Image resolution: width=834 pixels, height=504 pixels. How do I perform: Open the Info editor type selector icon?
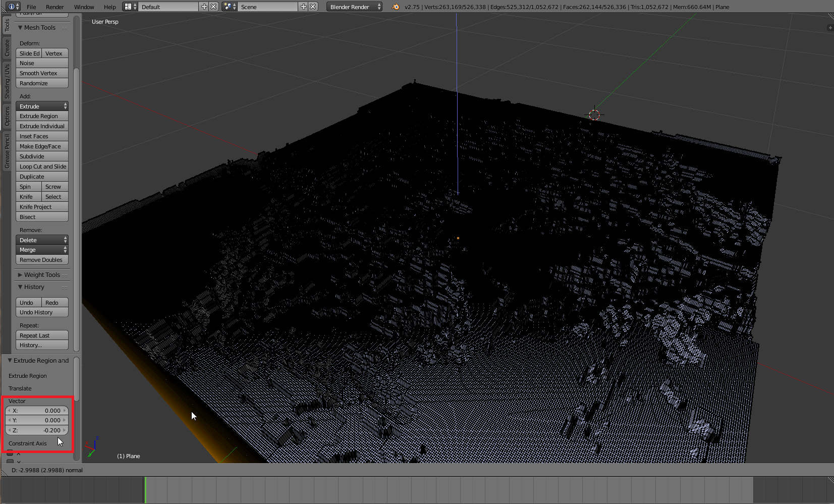tap(13, 7)
